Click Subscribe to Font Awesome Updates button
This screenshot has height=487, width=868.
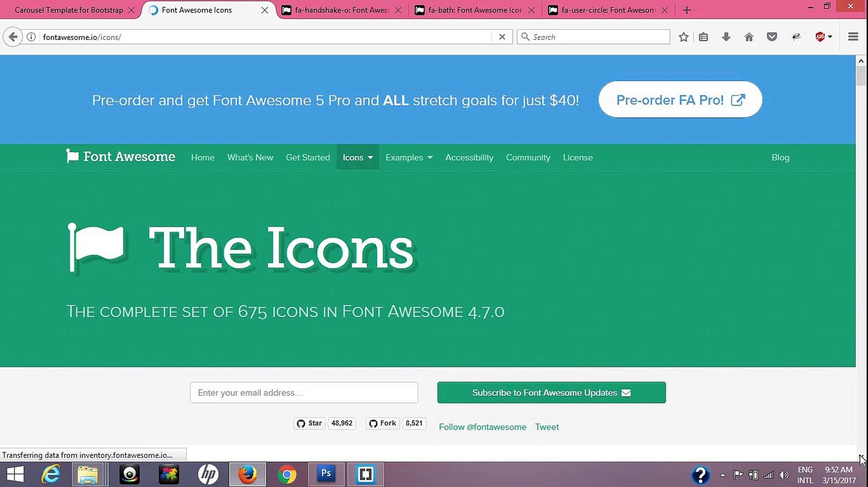tap(551, 392)
